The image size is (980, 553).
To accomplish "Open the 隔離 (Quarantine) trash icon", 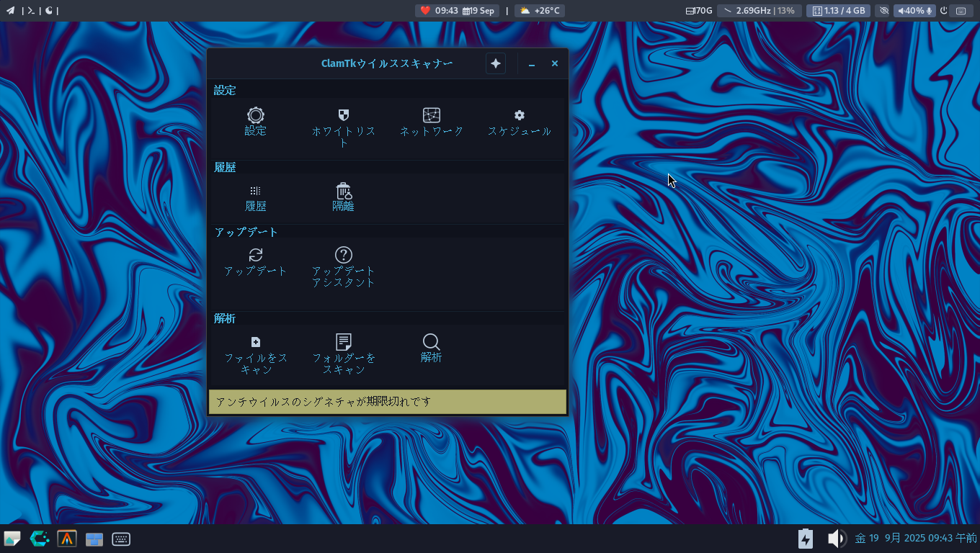I will [344, 191].
